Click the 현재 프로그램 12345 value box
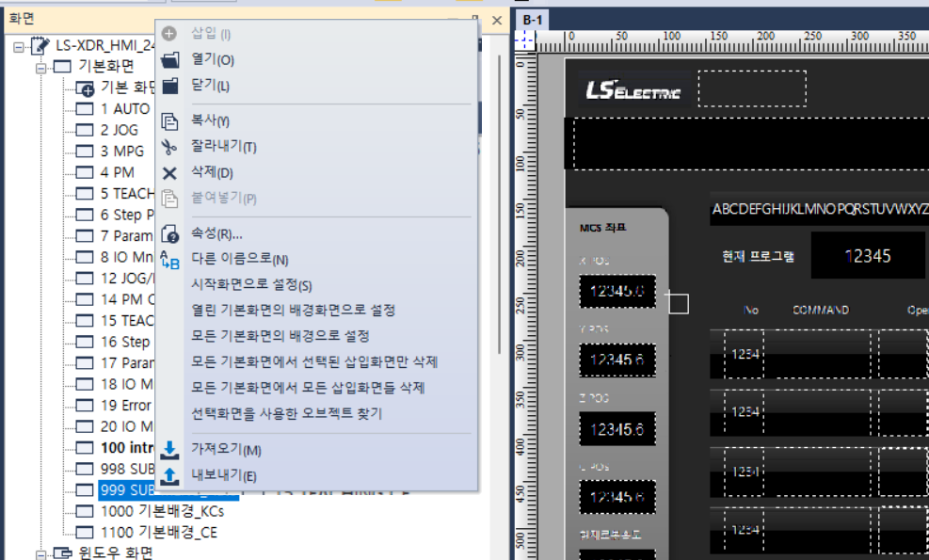 (x=868, y=256)
